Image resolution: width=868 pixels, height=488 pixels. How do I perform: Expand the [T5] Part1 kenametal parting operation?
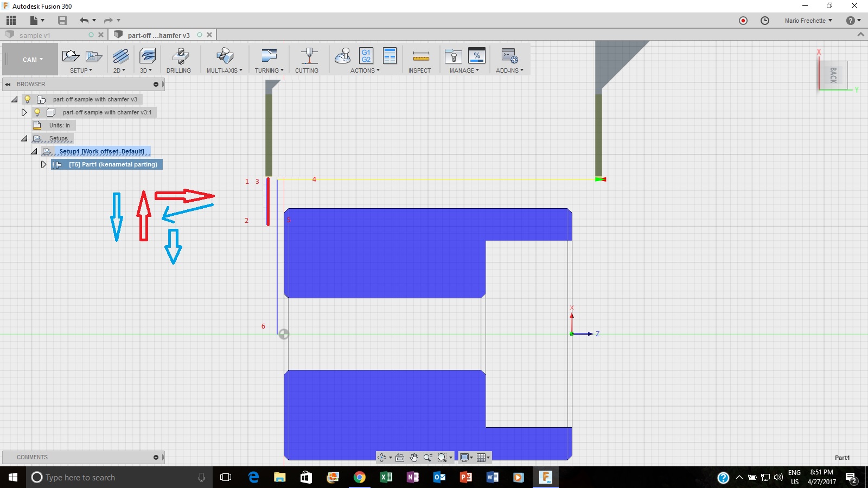pos(43,164)
